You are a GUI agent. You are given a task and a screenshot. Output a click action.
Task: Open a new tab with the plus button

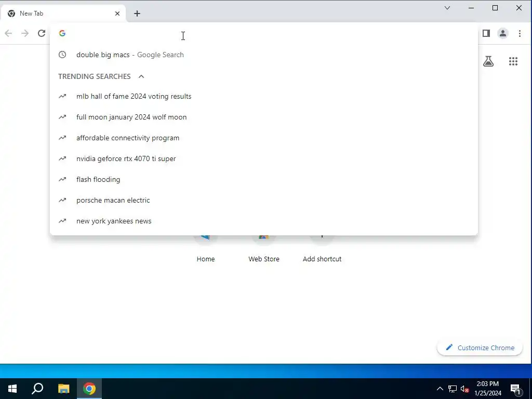(x=137, y=14)
